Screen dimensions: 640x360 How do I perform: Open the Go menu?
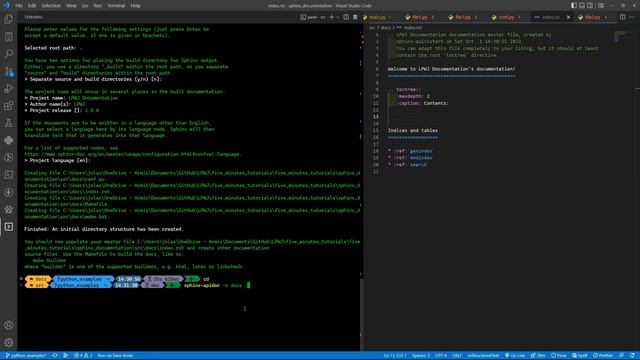(x=84, y=6)
